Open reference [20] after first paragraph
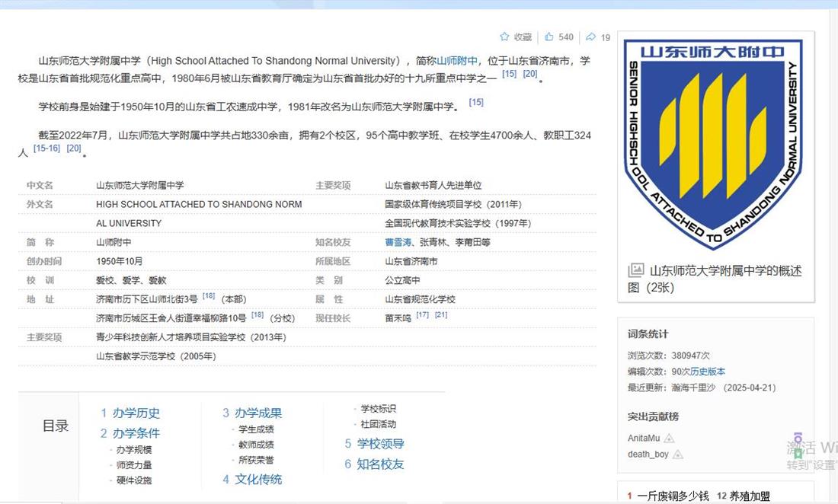 coord(530,74)
